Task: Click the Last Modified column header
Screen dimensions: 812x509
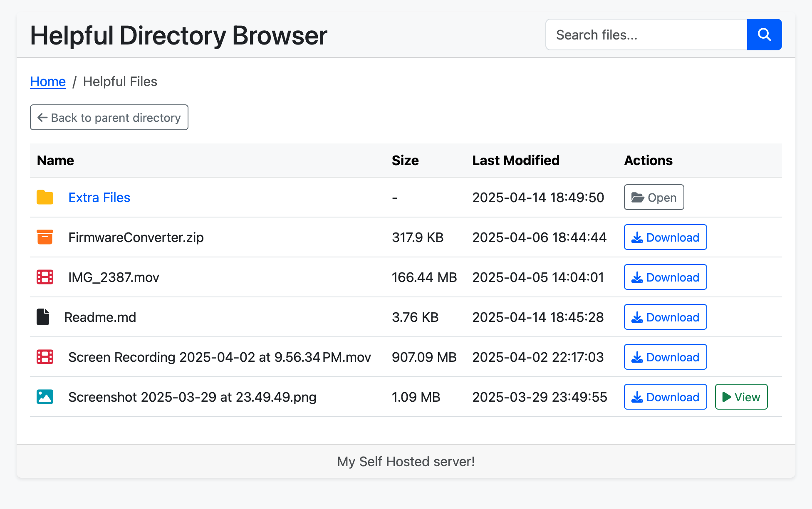Action: click(x=515, y=161)
